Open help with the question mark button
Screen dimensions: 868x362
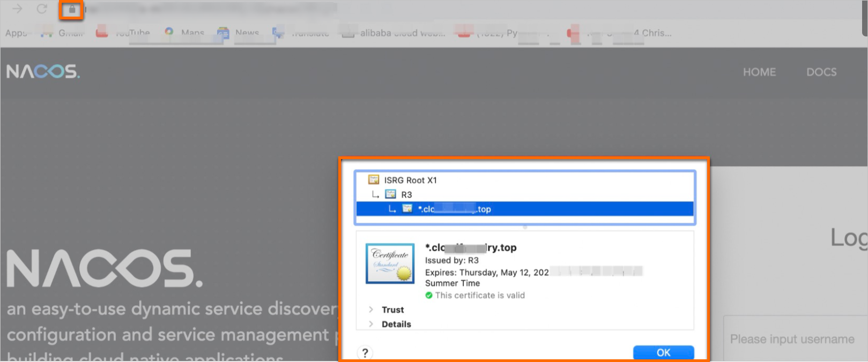[x=365, y=352]
